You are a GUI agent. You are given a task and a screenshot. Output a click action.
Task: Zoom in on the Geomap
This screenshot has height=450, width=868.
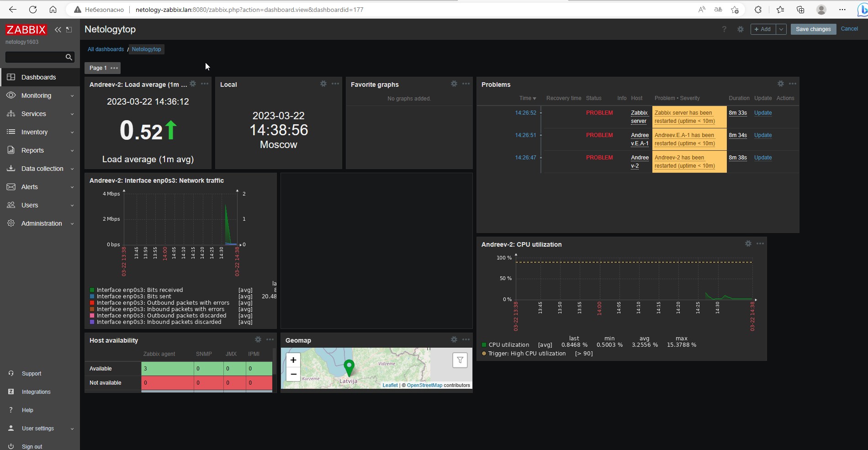pos(293,360)
